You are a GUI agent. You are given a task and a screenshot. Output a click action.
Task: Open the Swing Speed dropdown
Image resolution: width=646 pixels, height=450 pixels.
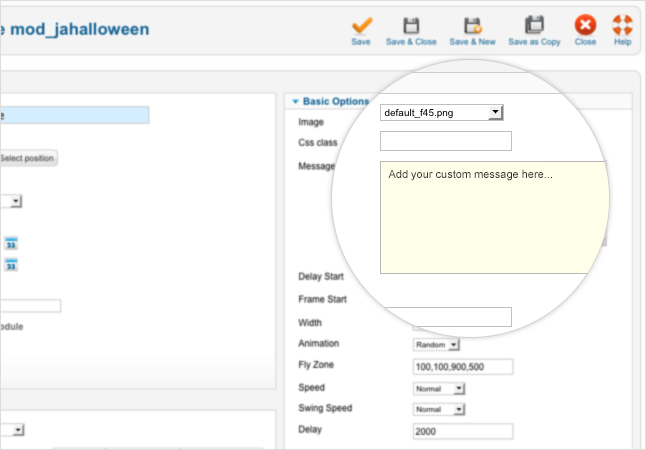coord(440,409)
